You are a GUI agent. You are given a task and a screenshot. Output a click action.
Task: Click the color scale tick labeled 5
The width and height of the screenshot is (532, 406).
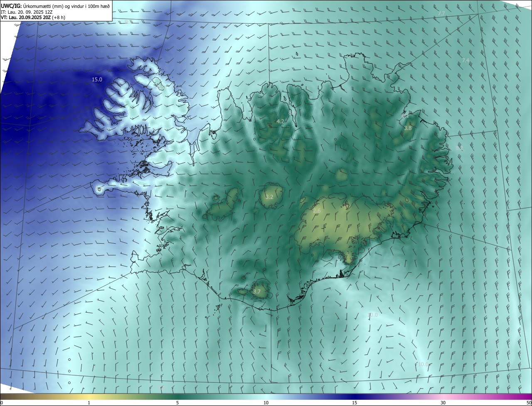[x=177, y=403]
